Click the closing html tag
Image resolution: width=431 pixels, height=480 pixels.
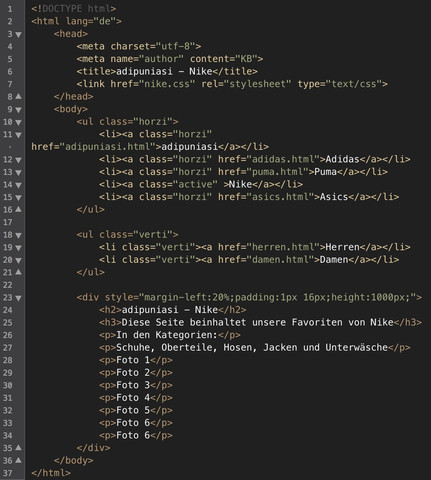point(51,473)
